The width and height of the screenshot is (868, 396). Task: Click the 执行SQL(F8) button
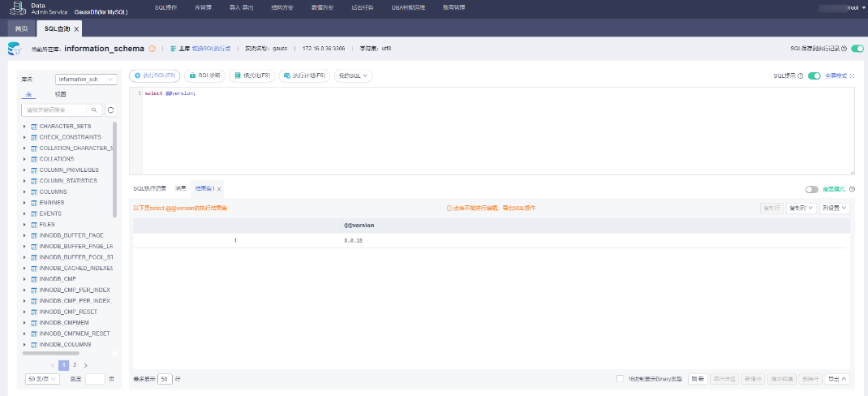(x=154, y=75)
